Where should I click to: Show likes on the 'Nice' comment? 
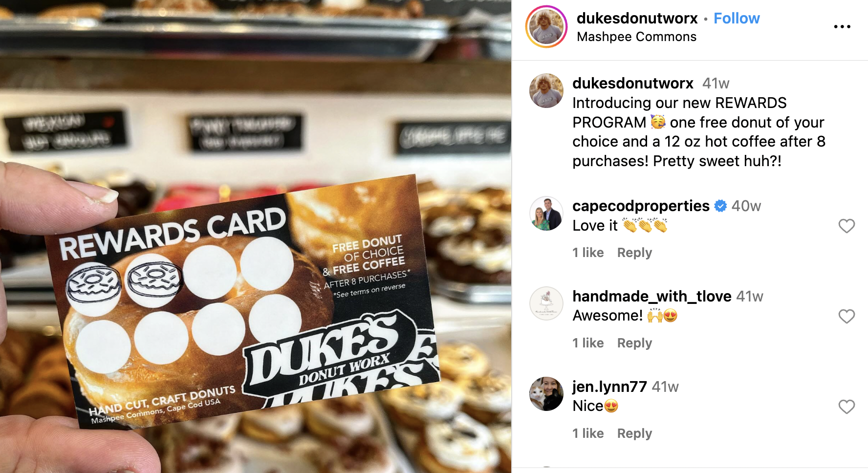(x=588, y=433)
